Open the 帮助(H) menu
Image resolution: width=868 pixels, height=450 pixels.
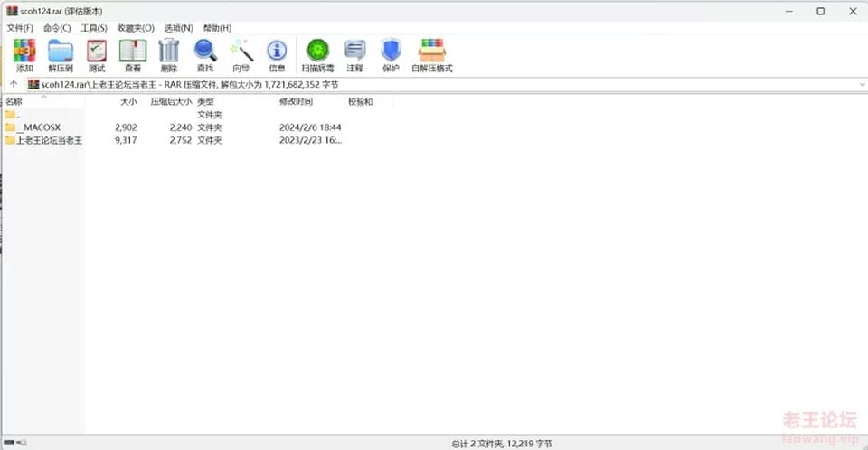(x=217, y=28)
